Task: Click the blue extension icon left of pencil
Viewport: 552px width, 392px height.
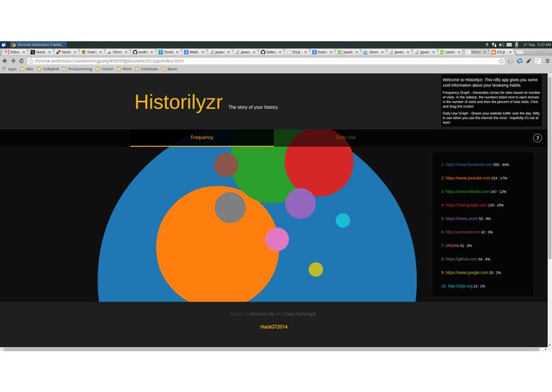Action: (x=519, y=61)
